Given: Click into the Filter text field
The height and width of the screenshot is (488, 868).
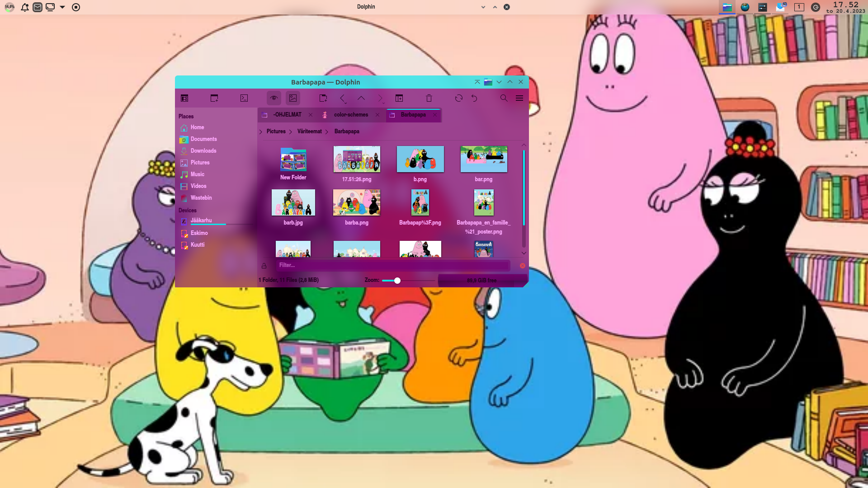Looking at the screenshot, I should point(393,266).
